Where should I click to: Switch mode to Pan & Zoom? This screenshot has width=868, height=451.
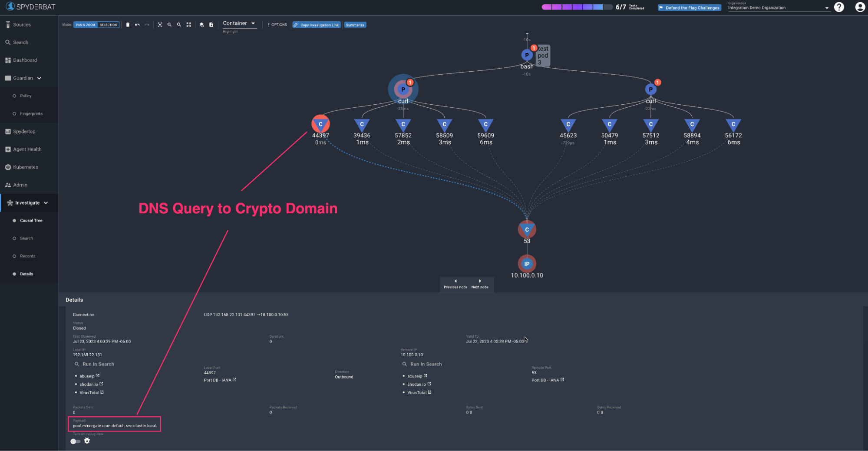[x=86, y=25]
